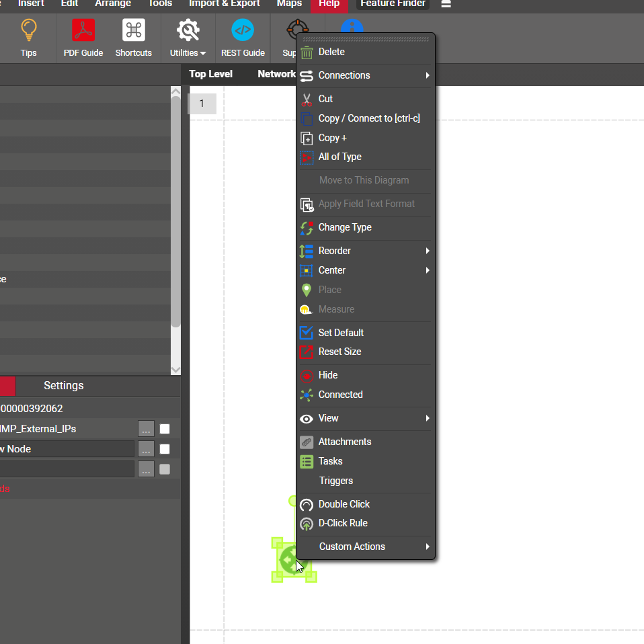Viewport: 644px width, 644px height.
Task: Open the Utilities dropdown
Action: click(188, 39)
